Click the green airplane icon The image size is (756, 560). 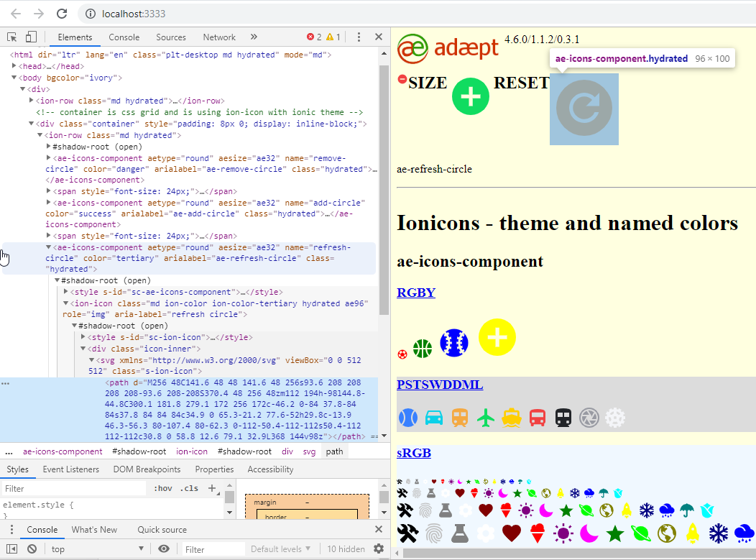click(x=486, y=418)
